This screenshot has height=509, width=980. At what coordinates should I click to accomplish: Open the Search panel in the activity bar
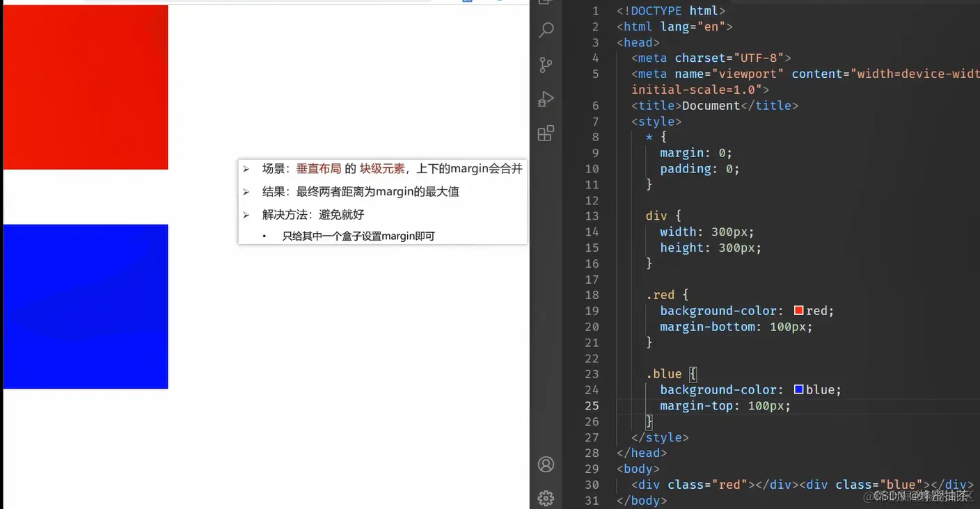pos(546,29)
